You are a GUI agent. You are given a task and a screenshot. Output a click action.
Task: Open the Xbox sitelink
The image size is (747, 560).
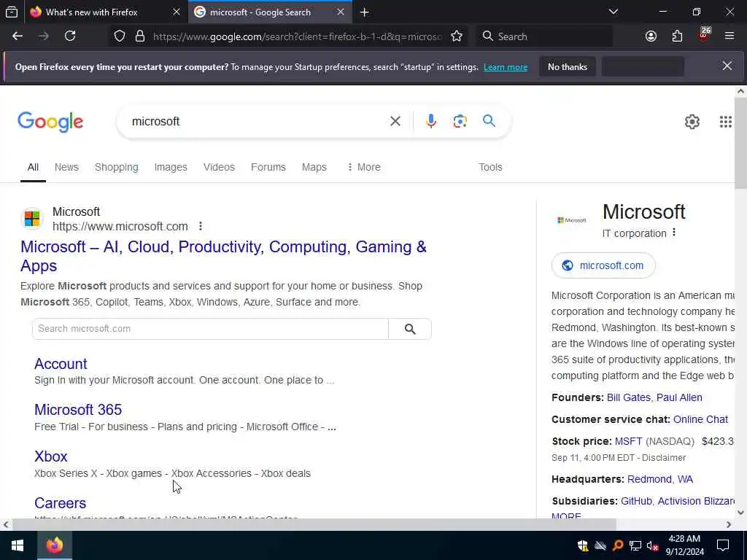tap(51, 456)
